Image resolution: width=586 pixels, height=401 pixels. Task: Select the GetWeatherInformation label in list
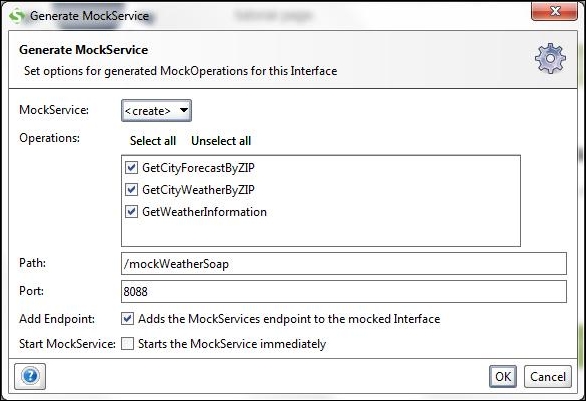coord(204,212)
